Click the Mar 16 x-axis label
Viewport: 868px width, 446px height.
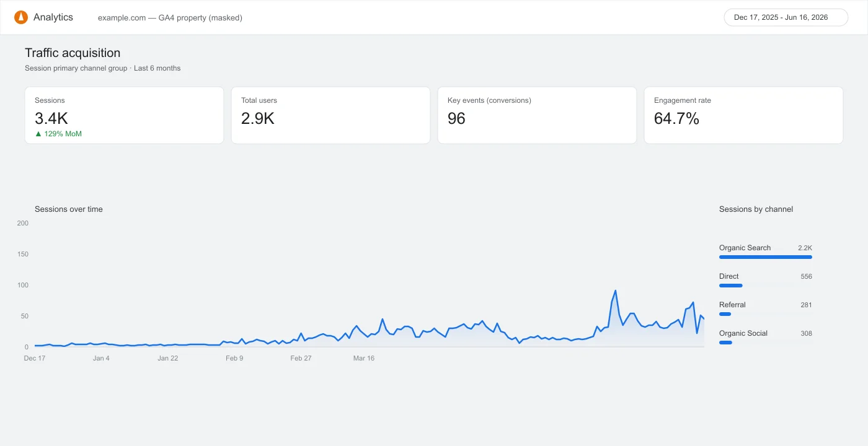[363, 358]
